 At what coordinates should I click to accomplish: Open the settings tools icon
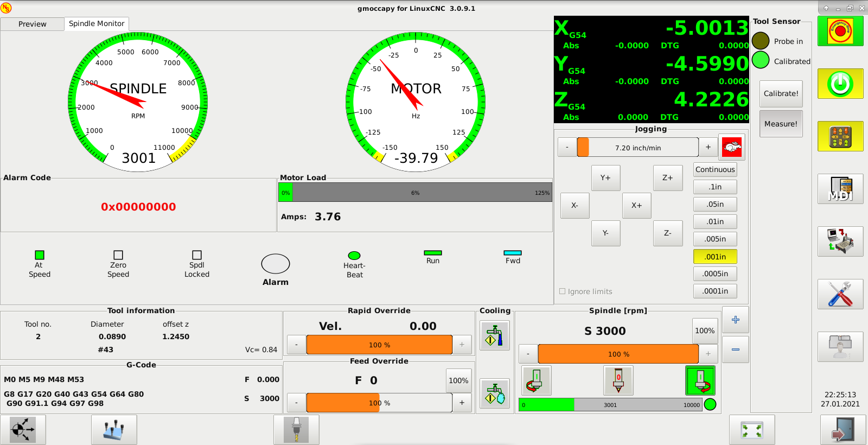coord(840,294)
